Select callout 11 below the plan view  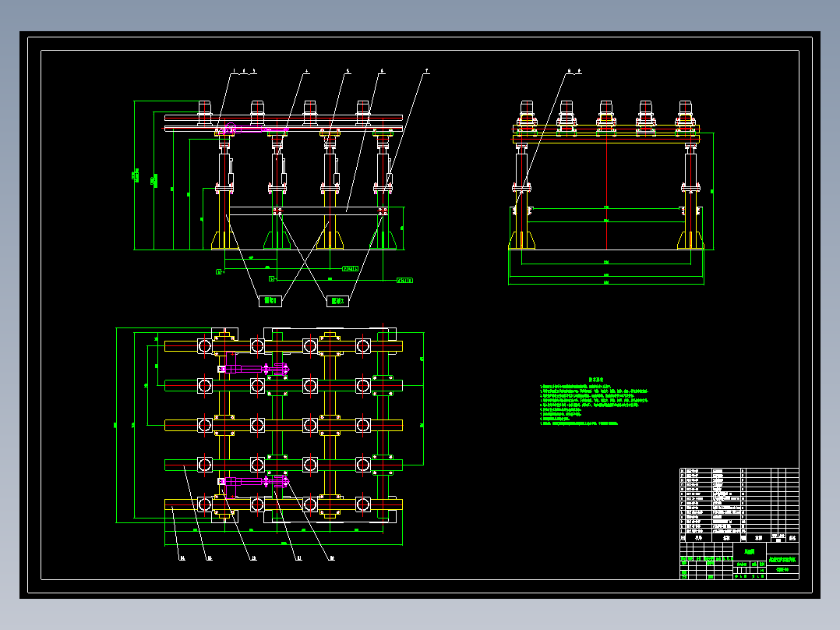tap(298, 558)
